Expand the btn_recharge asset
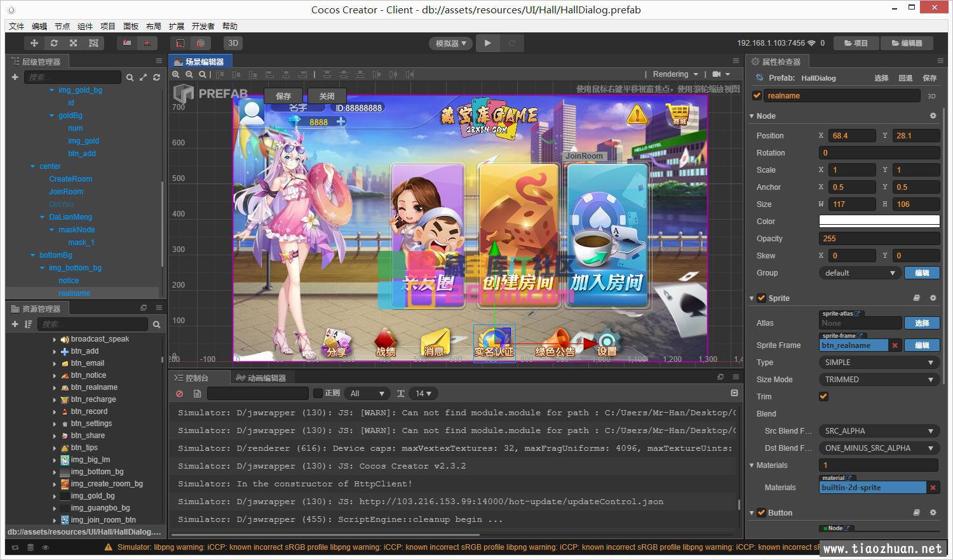Screen dimensions: 953x560 point(55,399)
